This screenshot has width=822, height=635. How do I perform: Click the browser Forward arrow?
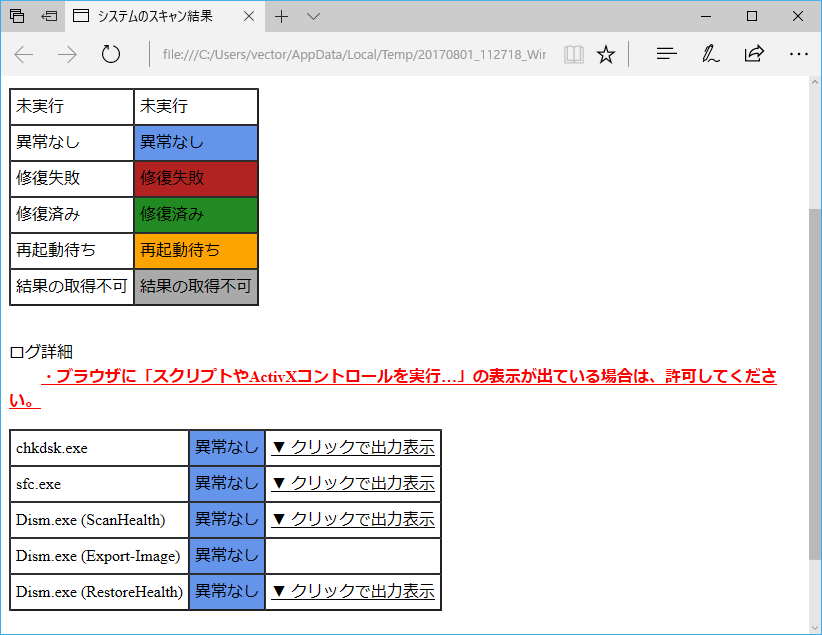(x=67, y=54)
